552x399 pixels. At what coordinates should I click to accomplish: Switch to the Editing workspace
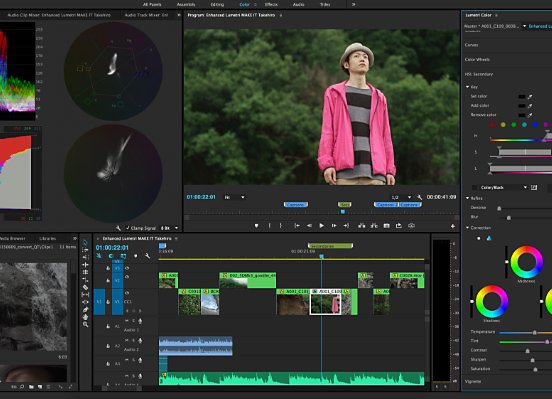(217, 5)
